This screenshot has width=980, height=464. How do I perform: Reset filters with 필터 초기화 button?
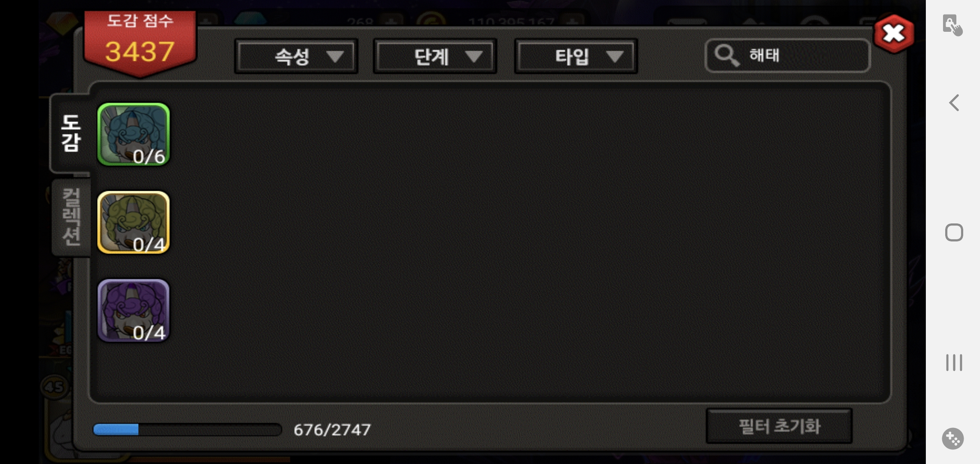pos(779,426)
